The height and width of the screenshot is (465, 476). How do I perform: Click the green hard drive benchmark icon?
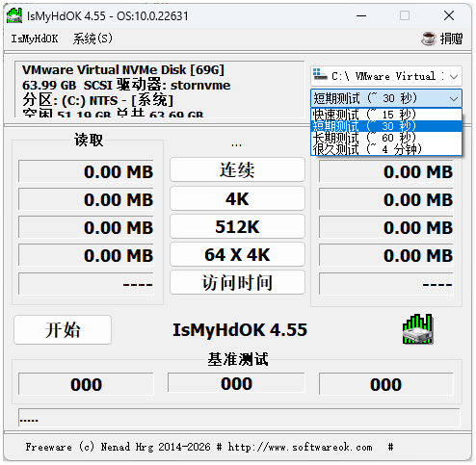(417, 329)
